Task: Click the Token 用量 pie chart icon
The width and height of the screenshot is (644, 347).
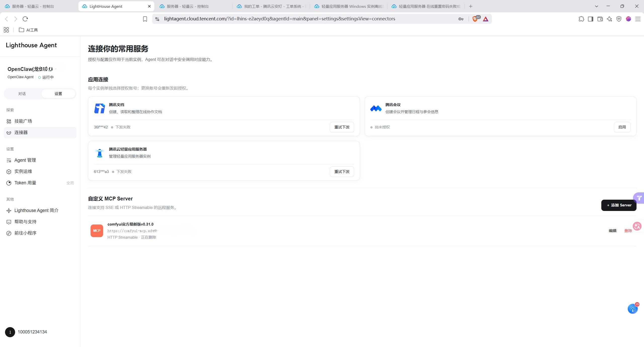Action: click(x=9, y=183)
